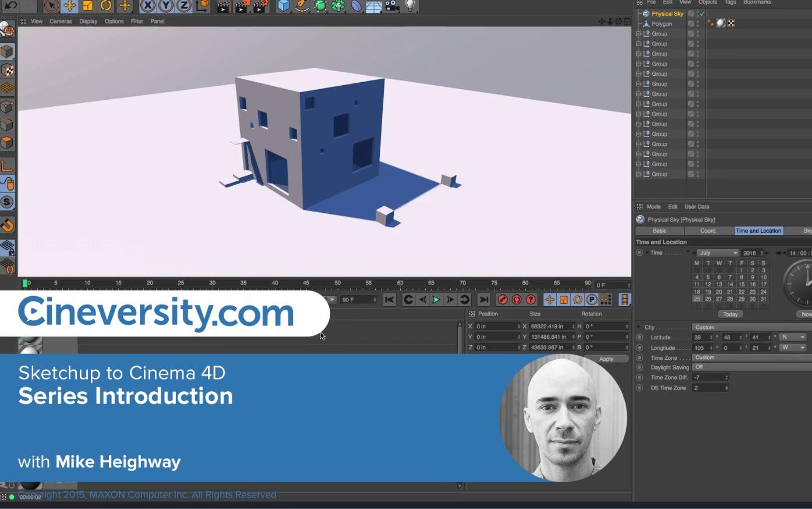Switch to the Coord. tab

coord(708,231)
